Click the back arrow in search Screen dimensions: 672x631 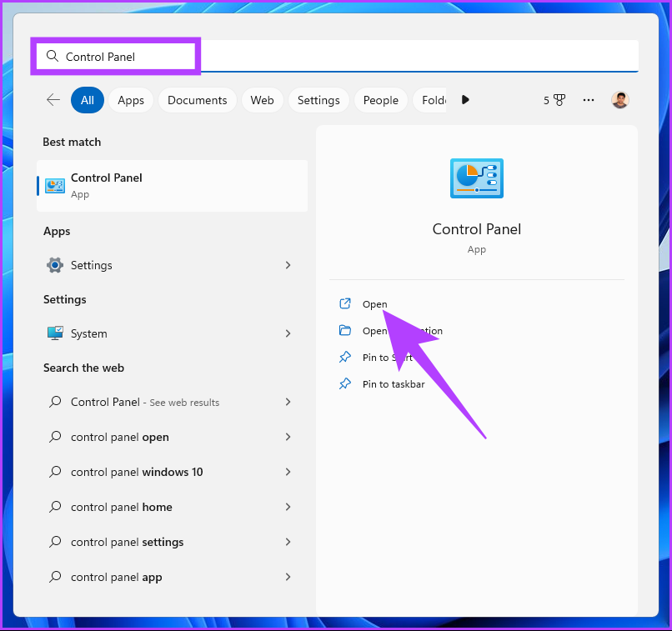tap(53, 100)
